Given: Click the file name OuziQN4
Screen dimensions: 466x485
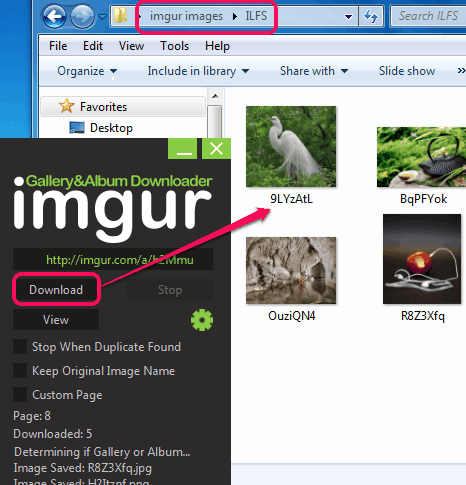Looking at the screenshot, I should coord(292,316).
